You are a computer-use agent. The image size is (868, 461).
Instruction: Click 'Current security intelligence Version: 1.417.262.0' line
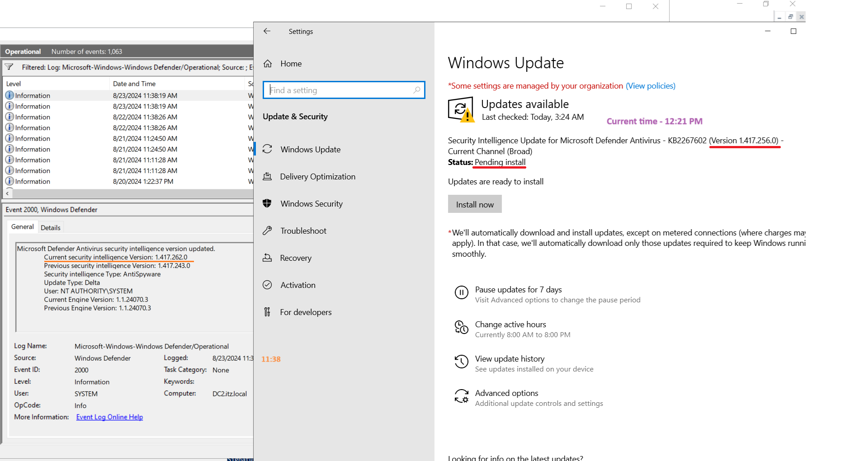tap(115, 257)
